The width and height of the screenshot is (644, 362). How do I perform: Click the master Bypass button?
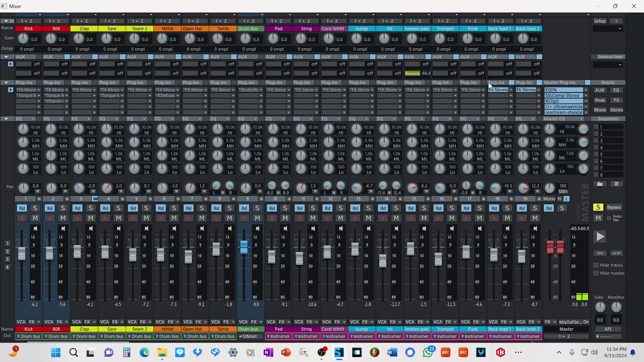pyautogui.click(x=614, y=207)
